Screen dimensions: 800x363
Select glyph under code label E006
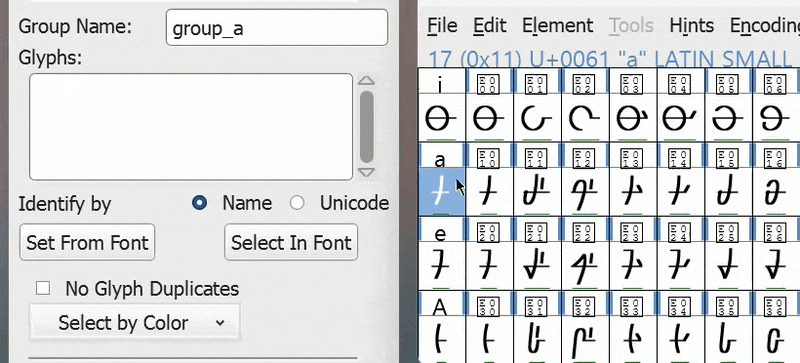click(777, 118)
